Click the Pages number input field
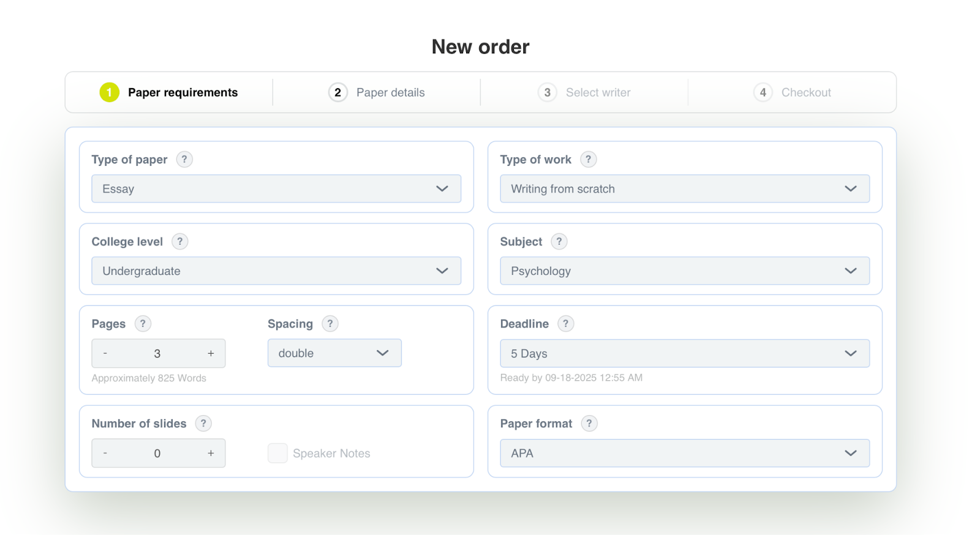The width and height of the screenshot is (980, 535). click(x=157, y=353)
